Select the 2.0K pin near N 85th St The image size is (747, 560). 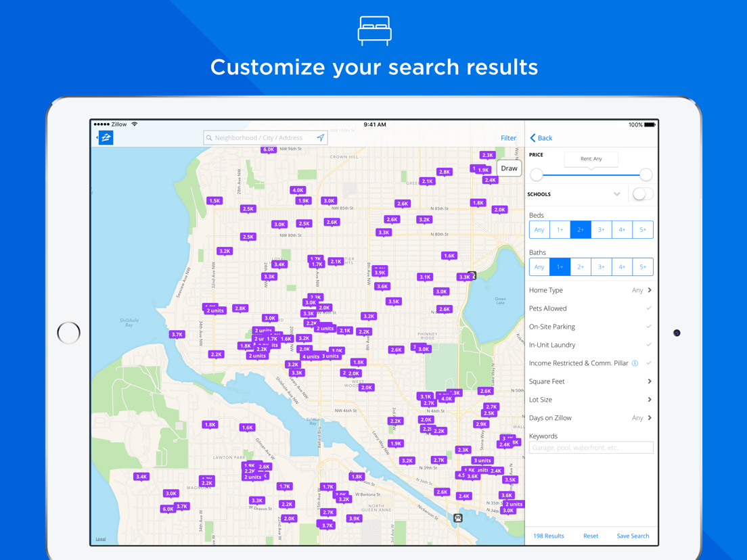[x=500, y=210]
